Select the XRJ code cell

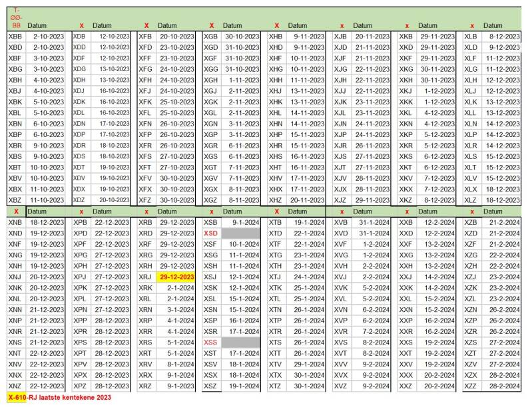145,277
